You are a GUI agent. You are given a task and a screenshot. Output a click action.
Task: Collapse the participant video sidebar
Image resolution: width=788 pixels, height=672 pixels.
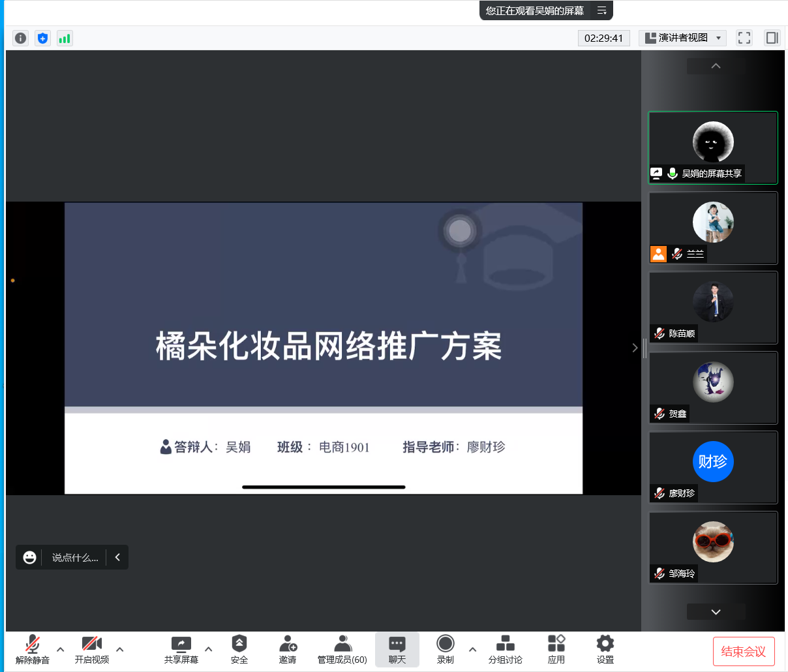click(635, 348)
